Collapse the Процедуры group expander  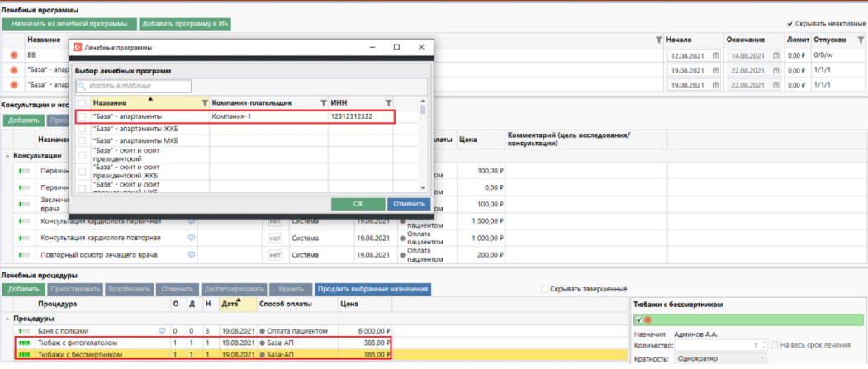point(7,318)
